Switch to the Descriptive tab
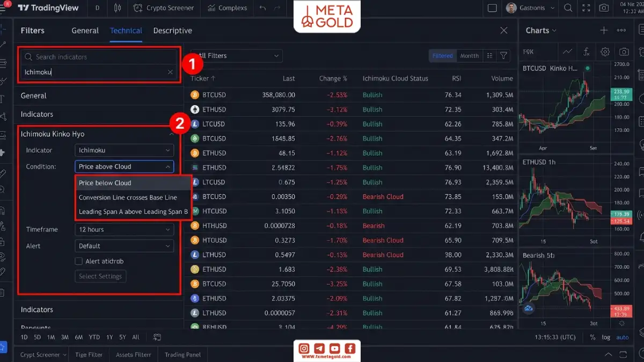Viewport: 644px width, 362px height. (x=173, y=31)
